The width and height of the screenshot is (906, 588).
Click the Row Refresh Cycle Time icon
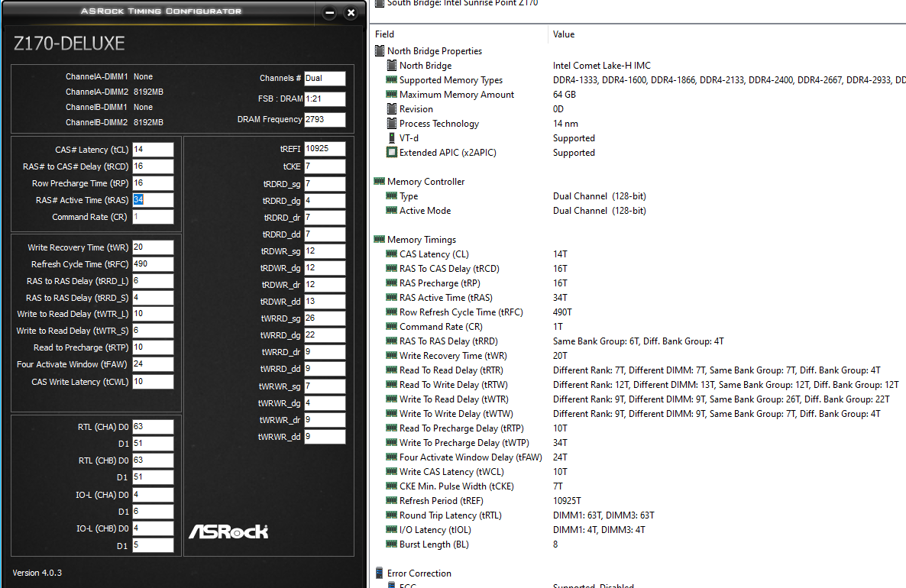392,312
